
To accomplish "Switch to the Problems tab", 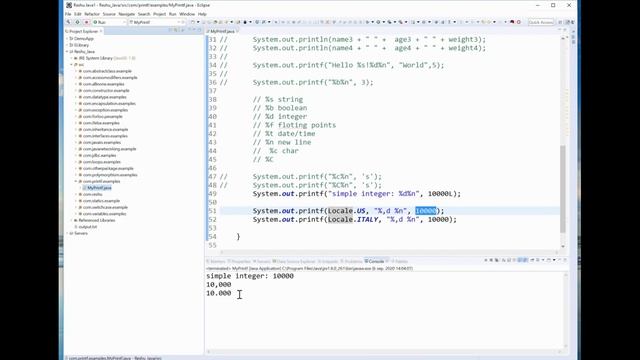I will coord(351,261).
